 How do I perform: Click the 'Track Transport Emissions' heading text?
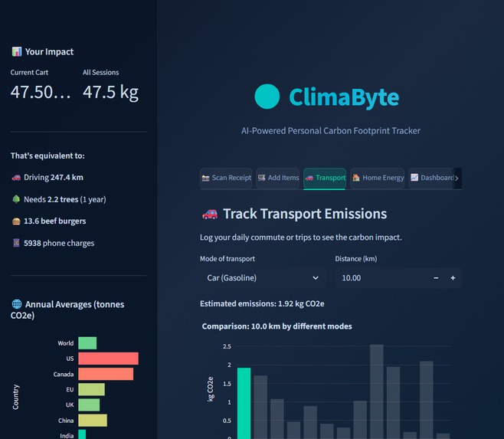click(305, 214)
